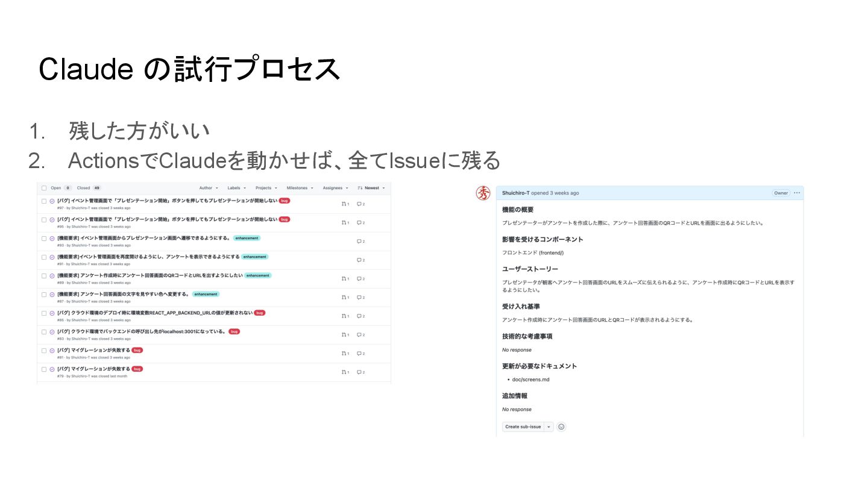Open QRコードとURL enhancement issue #89

click(150, 275)
